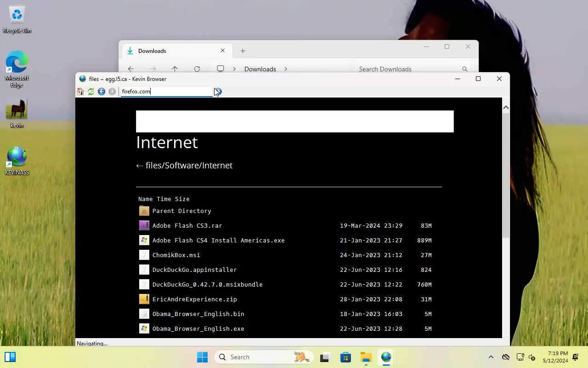Download Adobe Flash CS4 Install Americas.exe
Image resolution: width=588 pixels, height=368 pixels.
pos(219,241)
